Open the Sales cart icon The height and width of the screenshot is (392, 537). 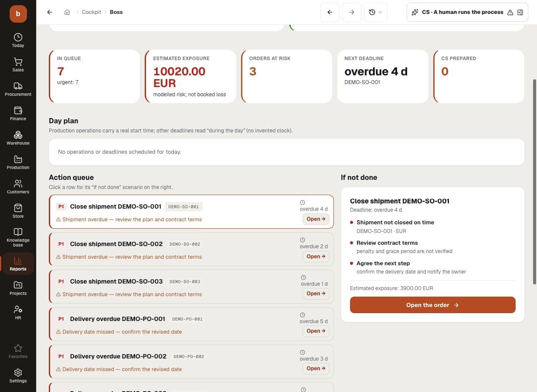point(18,61)
